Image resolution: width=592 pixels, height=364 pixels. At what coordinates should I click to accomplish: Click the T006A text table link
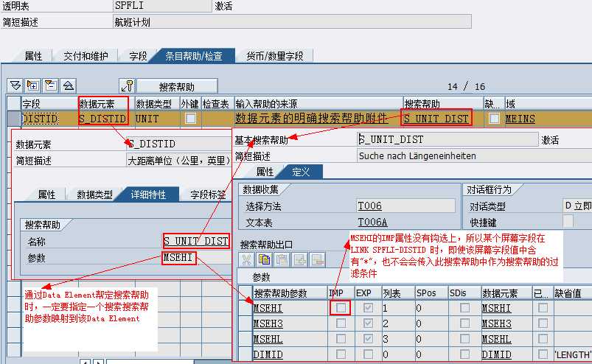pyautogui.click(x=372, y=222)
